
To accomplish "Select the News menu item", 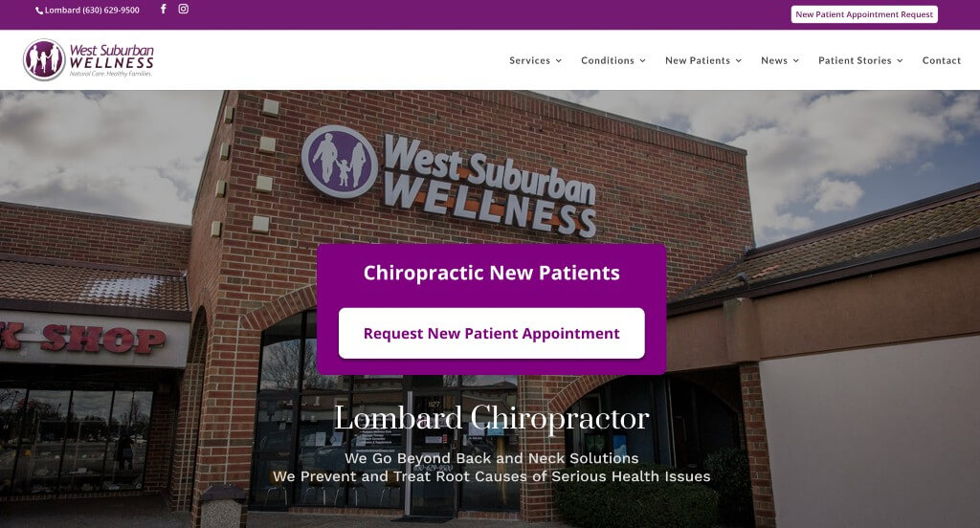I will 773,60.
